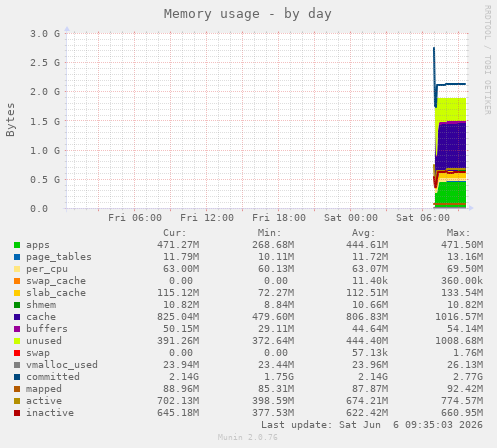Image resolution: width=497 pixels, height=448 pixels.
Task: Click the 'shmem' legend label
Action: click(x=41, y=305)
